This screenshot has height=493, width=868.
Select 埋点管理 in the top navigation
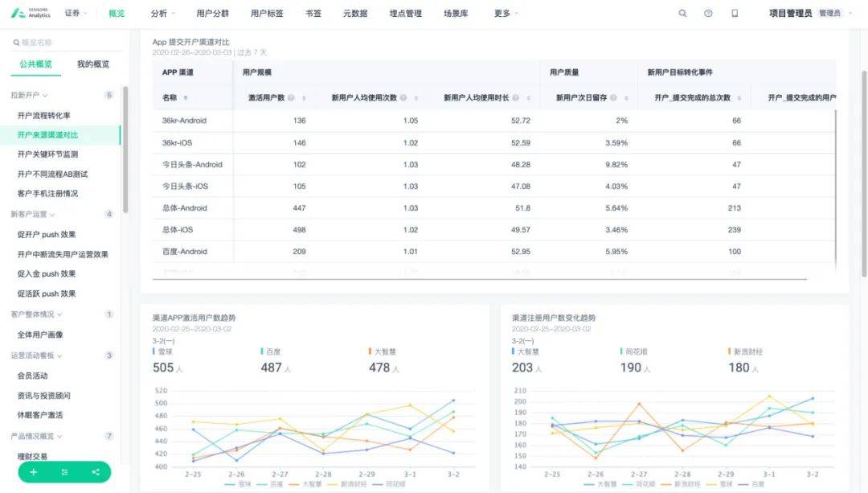(x=406, y=13)
